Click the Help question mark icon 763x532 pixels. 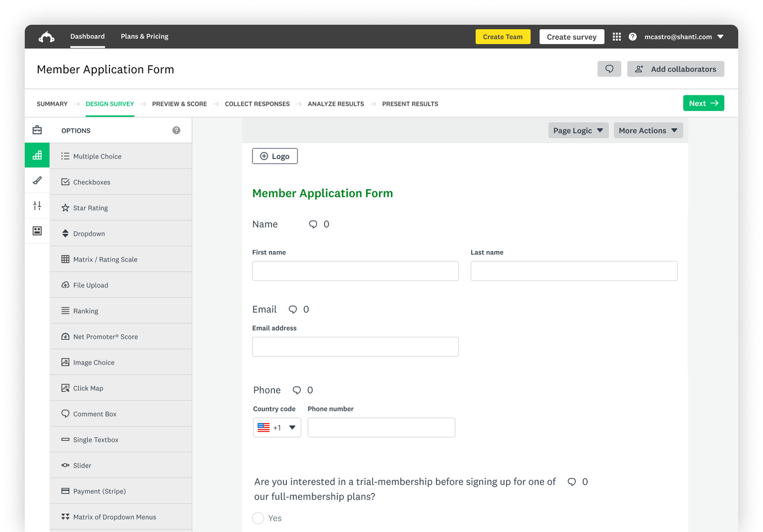tap(632, 36)
